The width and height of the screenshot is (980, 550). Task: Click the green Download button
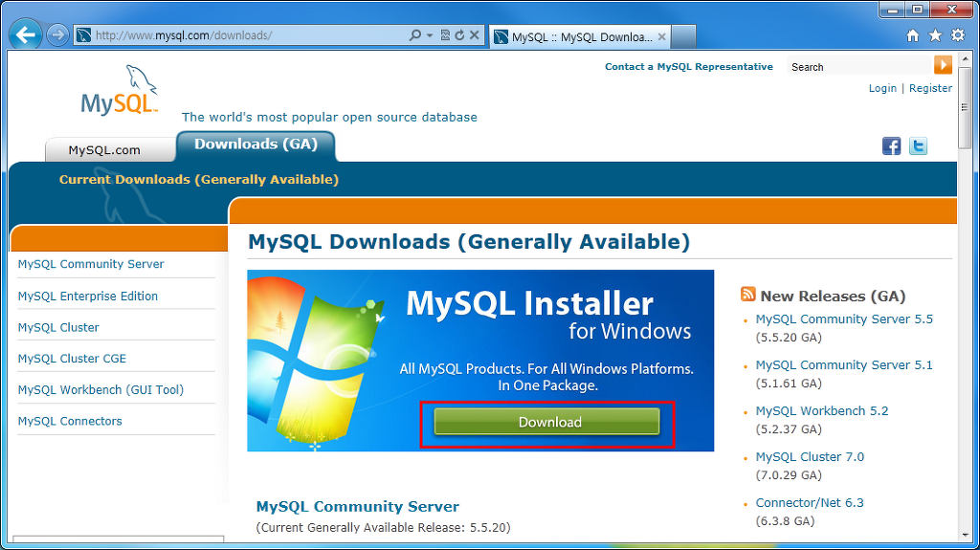546,422
